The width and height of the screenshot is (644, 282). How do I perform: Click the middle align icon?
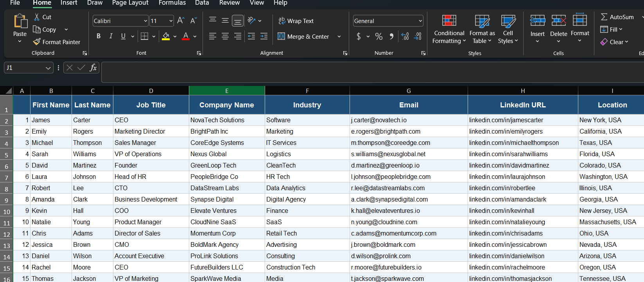coord(225,20)
